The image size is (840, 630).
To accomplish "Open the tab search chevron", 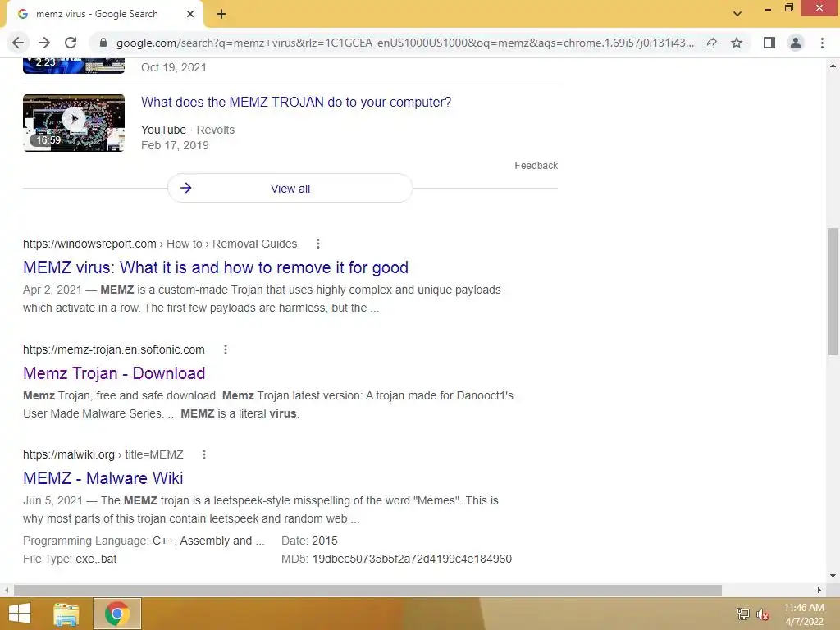I will 737,14.
